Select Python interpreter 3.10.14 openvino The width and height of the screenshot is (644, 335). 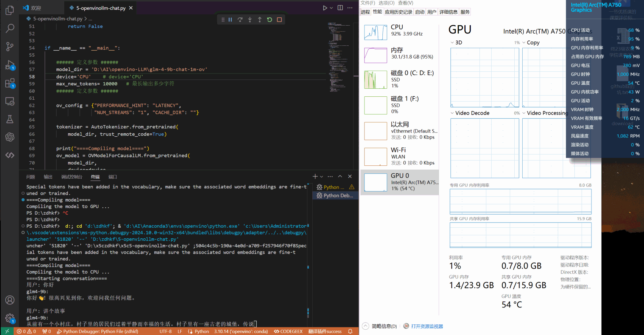pos(241,331)
